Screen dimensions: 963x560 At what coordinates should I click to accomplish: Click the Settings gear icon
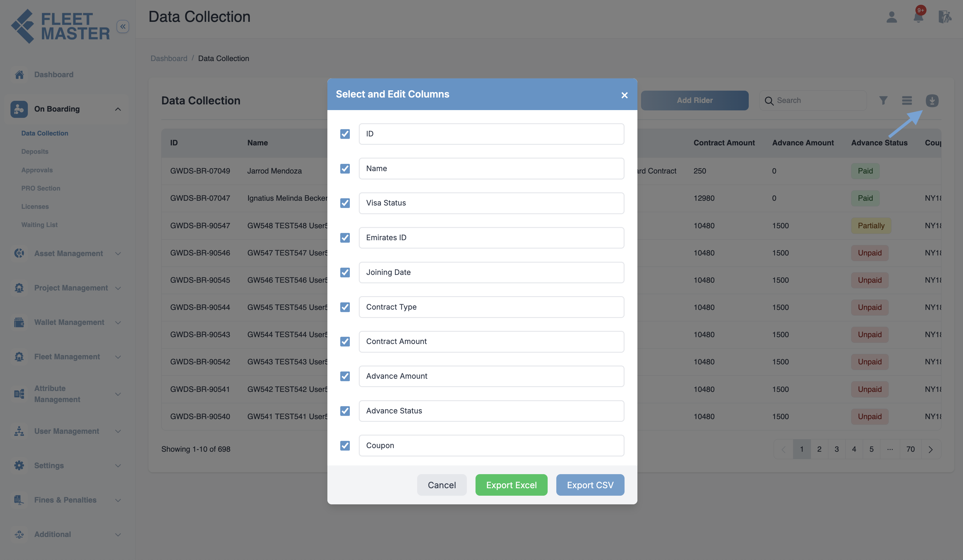tap(19, 465)
